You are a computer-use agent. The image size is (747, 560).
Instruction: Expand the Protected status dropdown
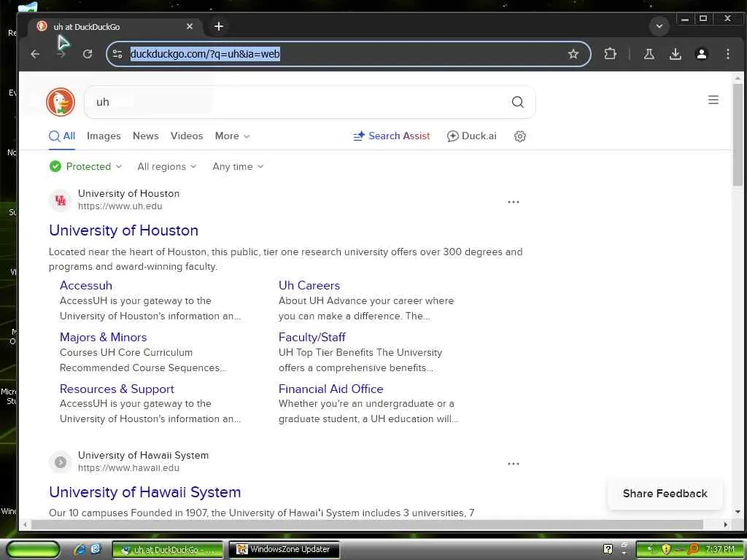click(86, 166)
